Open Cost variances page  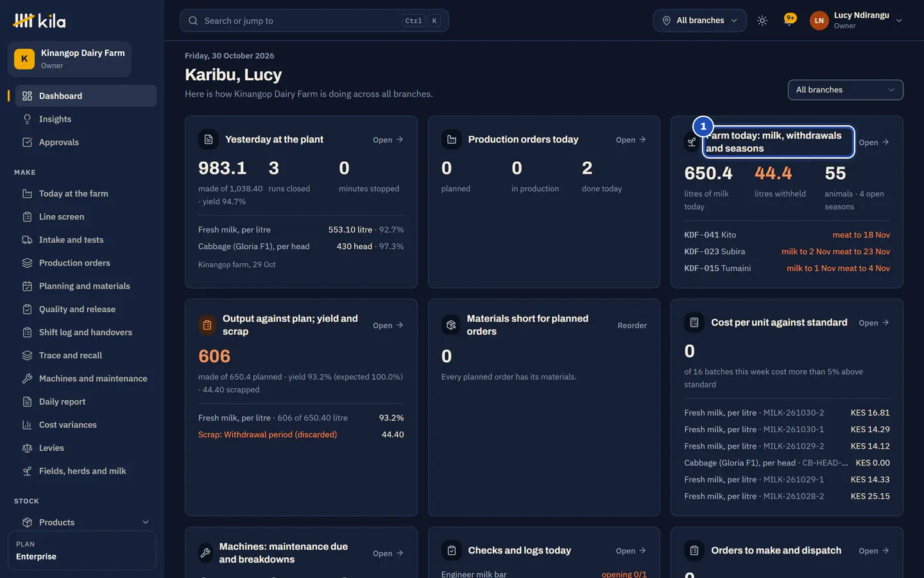86,425
